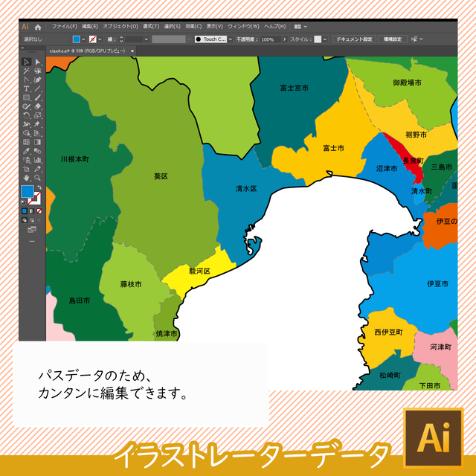Open the ファイル(F) menu
The image size is (476, 476).
[65, 27]
